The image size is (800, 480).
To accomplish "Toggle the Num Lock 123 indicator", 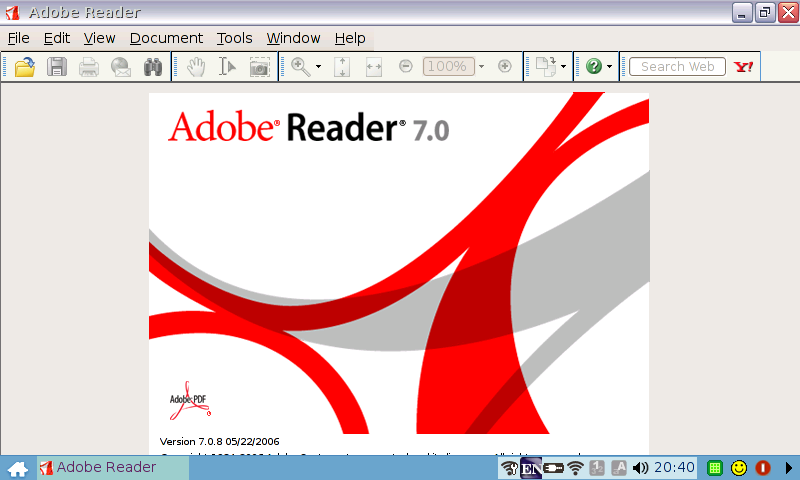I will (x=597, y=468).
